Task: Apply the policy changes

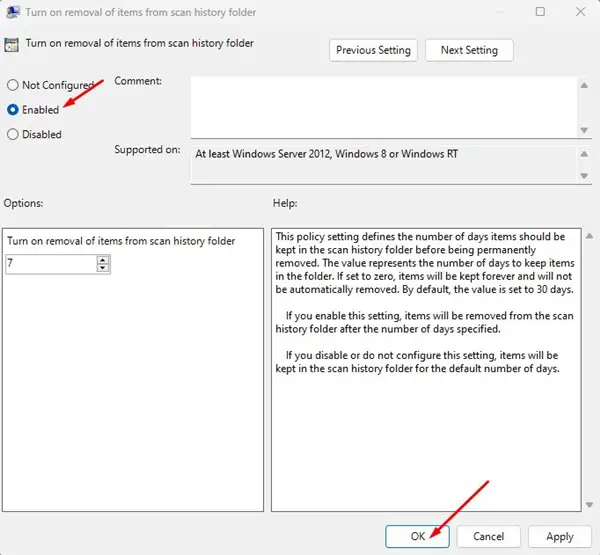Action: point(560,537)
